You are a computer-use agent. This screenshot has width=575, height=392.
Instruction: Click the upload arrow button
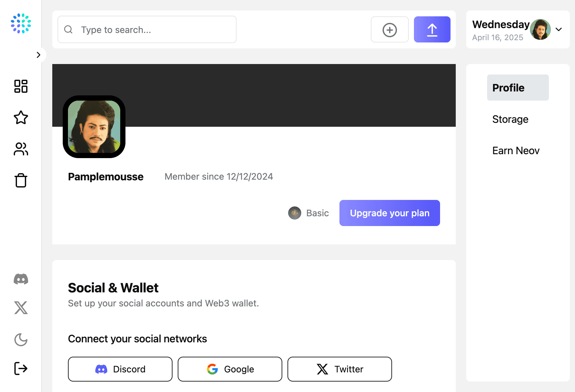(x=432, y=29)
